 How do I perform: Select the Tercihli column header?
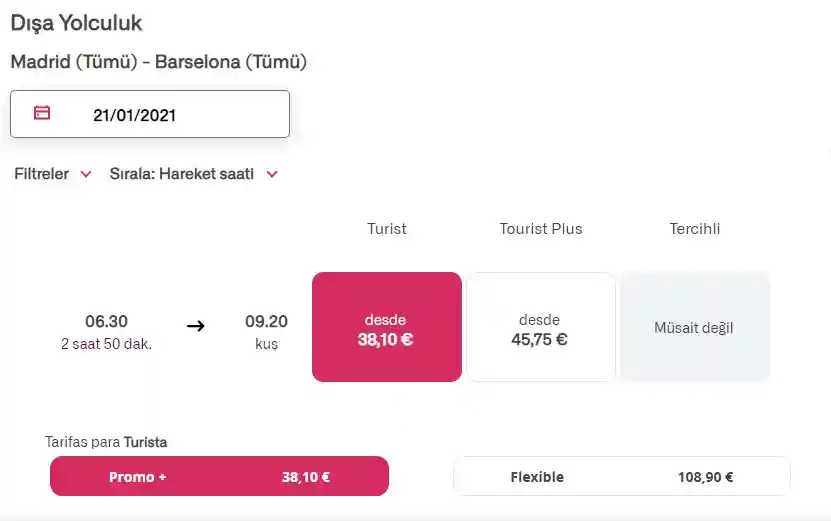pyautogui.click(x=695, y=229)
